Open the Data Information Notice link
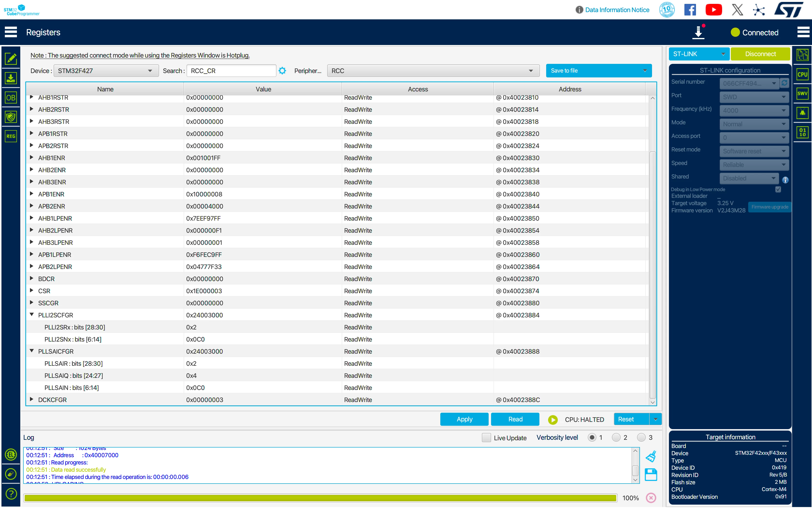Viewport: 812px width, 508px height. coord(617,10)
